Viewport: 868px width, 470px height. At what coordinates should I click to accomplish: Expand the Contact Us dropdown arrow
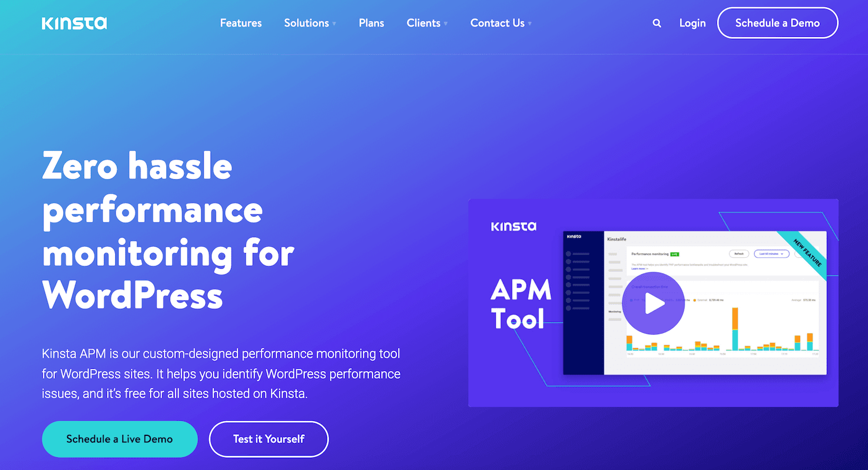(x=529, y=24)
